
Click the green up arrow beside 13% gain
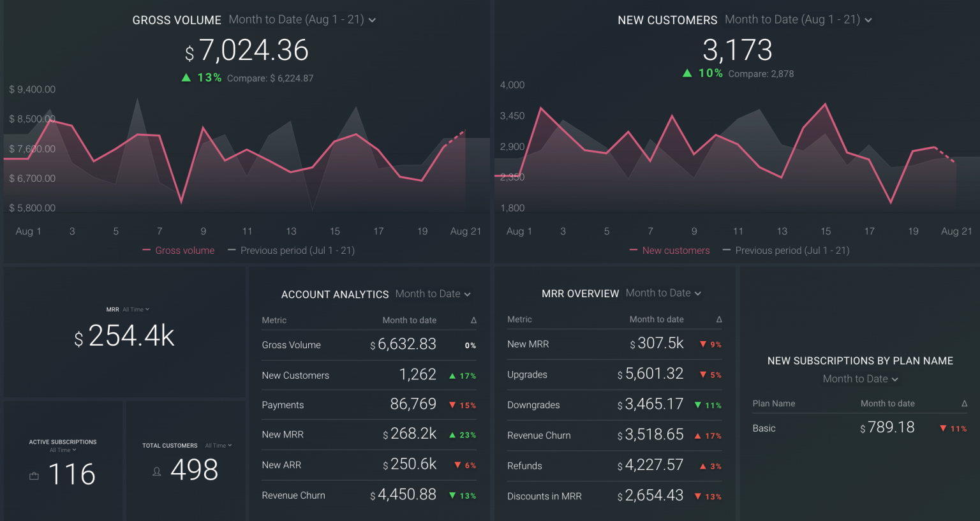pos(186,77)
